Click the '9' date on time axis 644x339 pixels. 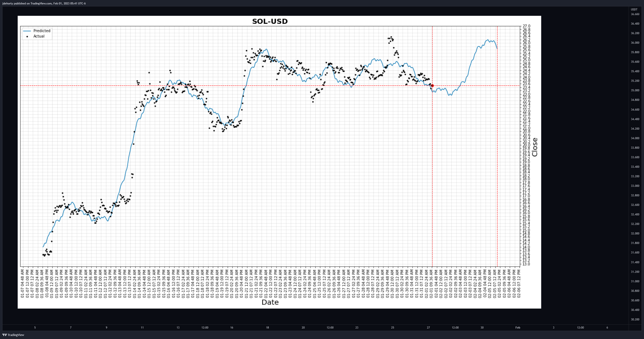click(x=107, y=328)
